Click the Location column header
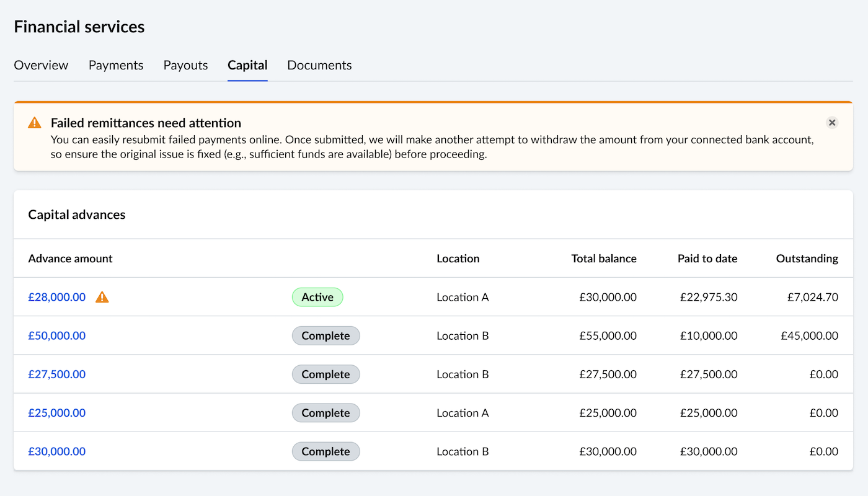868x496 pixels. (458, 259)
